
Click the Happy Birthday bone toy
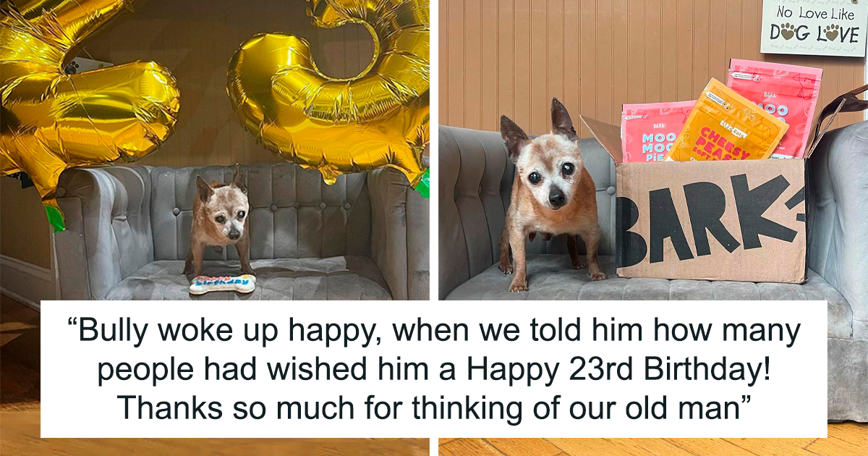(223, 283)
